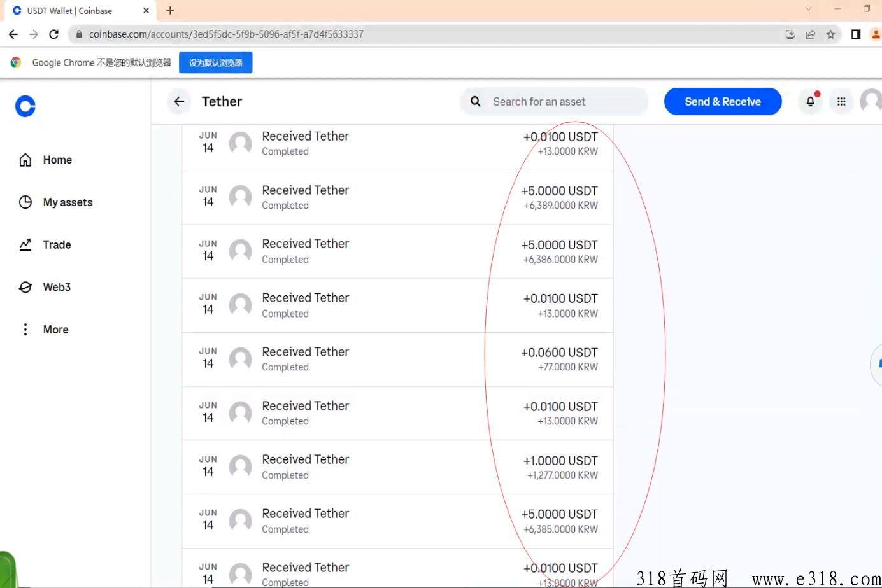Open the Web3 section
882x588 pixels.
(45, 287)
